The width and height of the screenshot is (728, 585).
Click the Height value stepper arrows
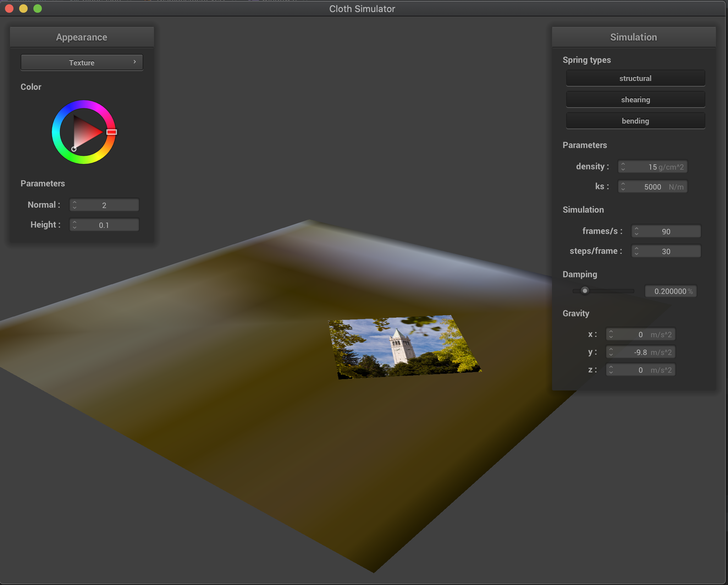(75, 225)
